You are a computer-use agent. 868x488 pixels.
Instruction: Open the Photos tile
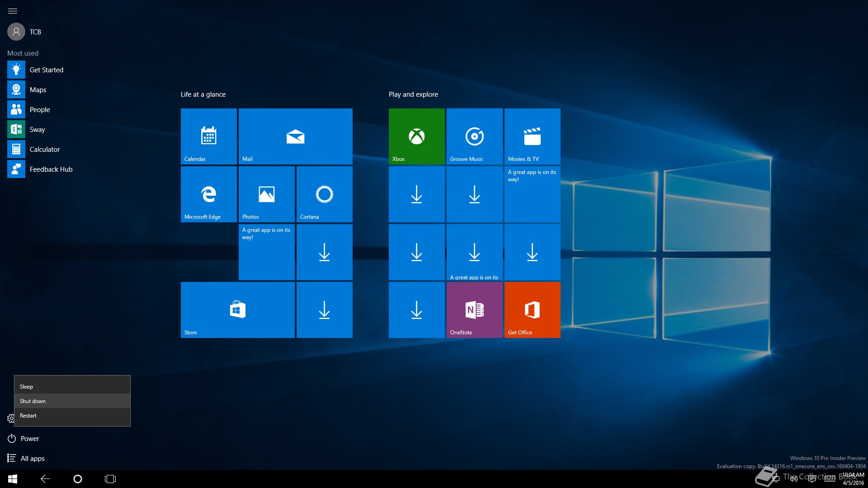267,194
